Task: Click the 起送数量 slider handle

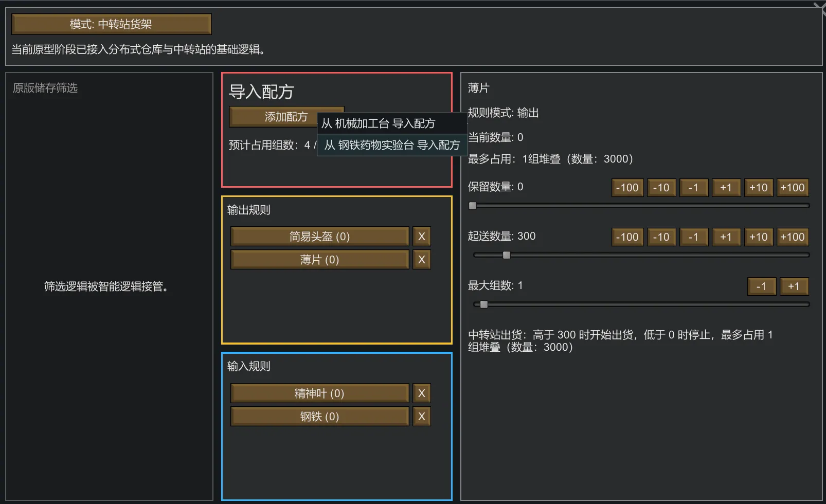Action: point(507,255)
